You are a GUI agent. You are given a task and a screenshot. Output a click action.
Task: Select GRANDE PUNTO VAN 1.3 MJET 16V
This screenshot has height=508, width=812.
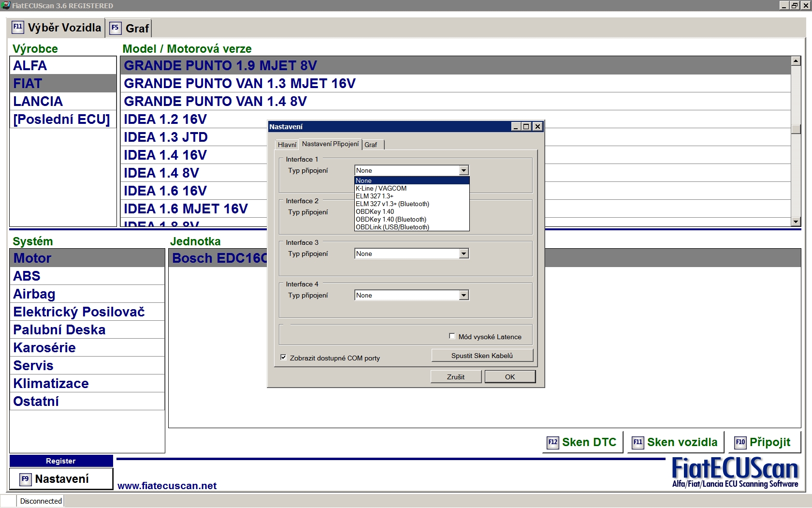click(455, 83)
